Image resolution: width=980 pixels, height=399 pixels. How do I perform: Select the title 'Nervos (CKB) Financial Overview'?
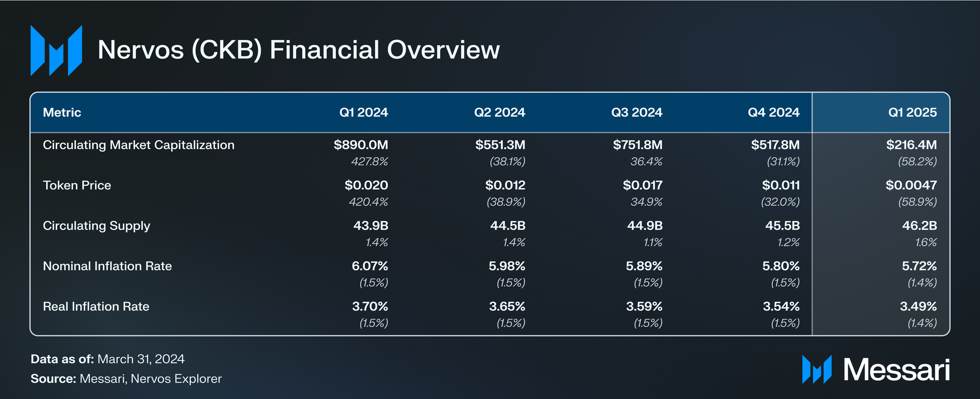pyautogui.click(x=299, y=50)
